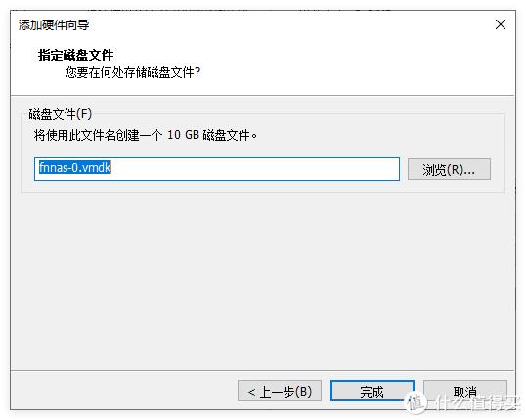The image size is (526, 420).
Task: Click the highlighted fnnas-0.vmdk text
Action: pyautogui.click(x=75, y=167)
